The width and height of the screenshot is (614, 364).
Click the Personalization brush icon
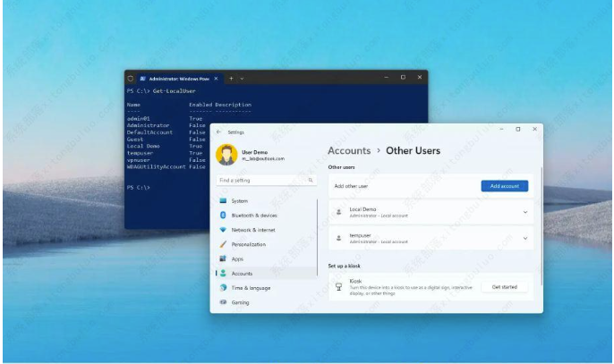point(223,244)
